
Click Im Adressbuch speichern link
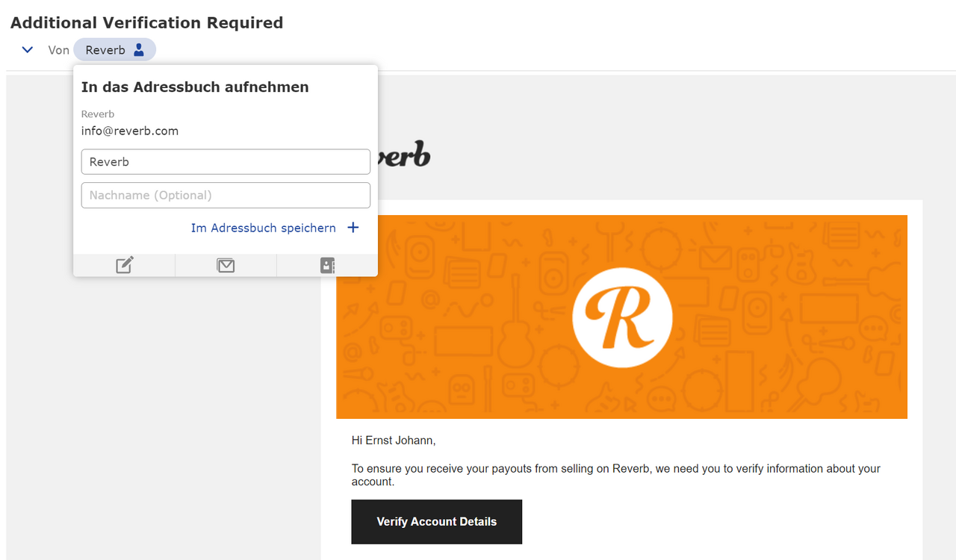tap(264, 228)
